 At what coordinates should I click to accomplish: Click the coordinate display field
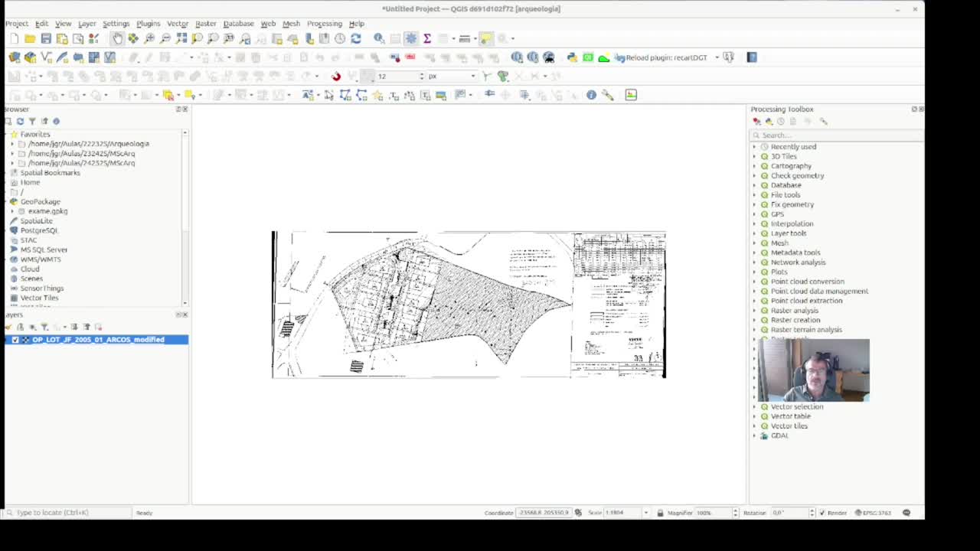coord(544,513)
